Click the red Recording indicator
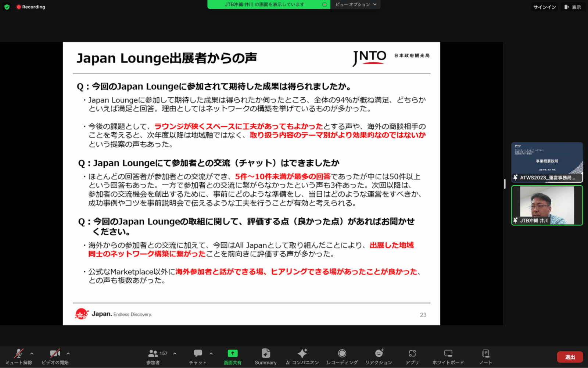Viewport: 588px width, 368px height. [x=31, y=7]
